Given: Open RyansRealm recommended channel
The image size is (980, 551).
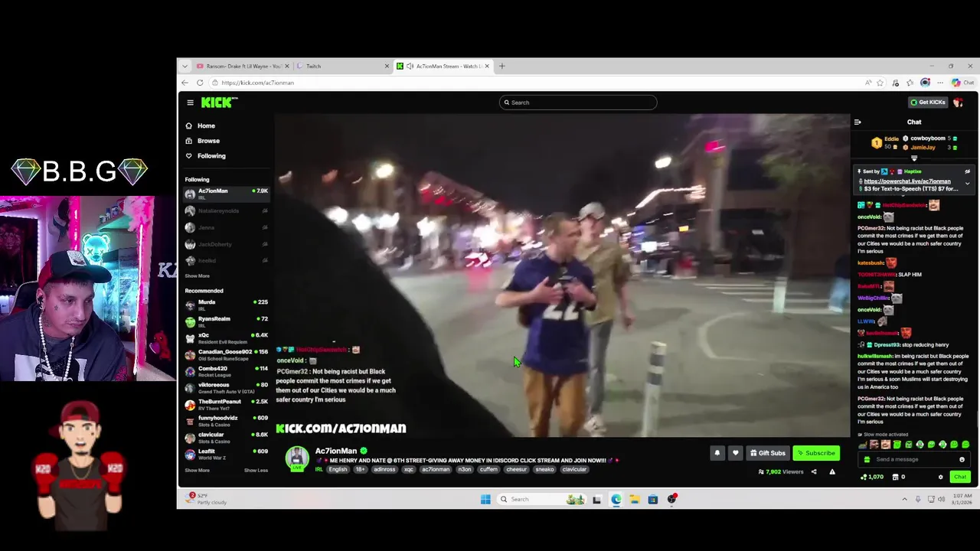Looking at the screenshot, I should [226, 321].
